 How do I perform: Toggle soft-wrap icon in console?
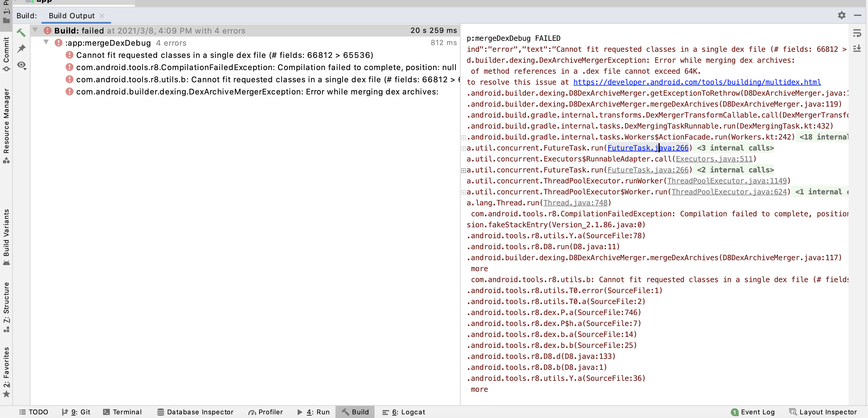coord(857,33)
